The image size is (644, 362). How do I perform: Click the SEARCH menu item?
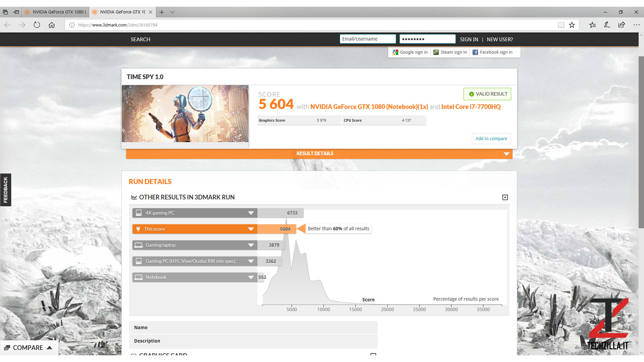tap(141, 39)
